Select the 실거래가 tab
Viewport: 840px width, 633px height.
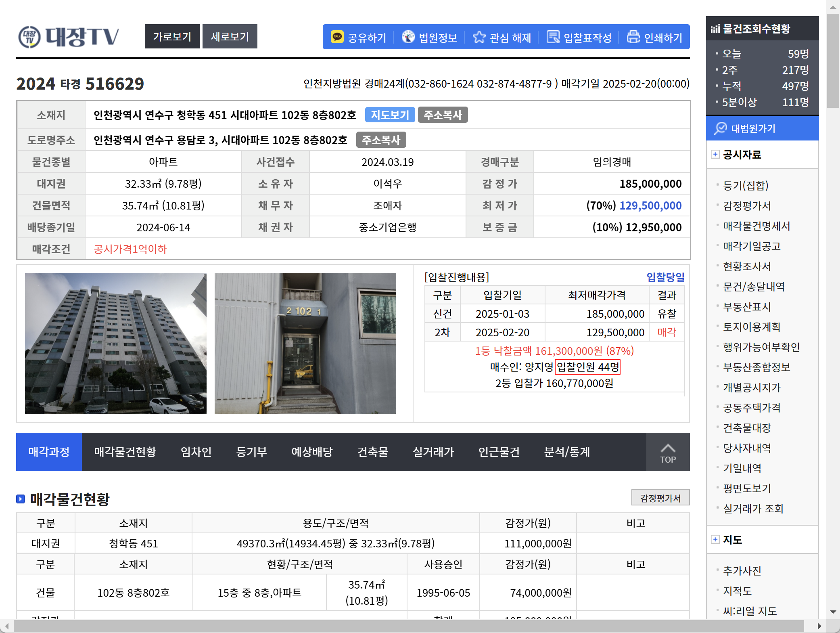pos(433,452)
